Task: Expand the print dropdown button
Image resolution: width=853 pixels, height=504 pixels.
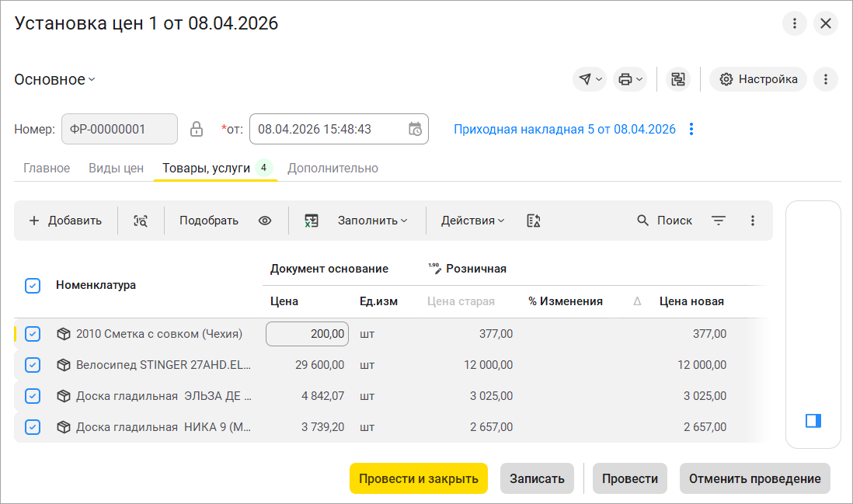Action: 629,79
